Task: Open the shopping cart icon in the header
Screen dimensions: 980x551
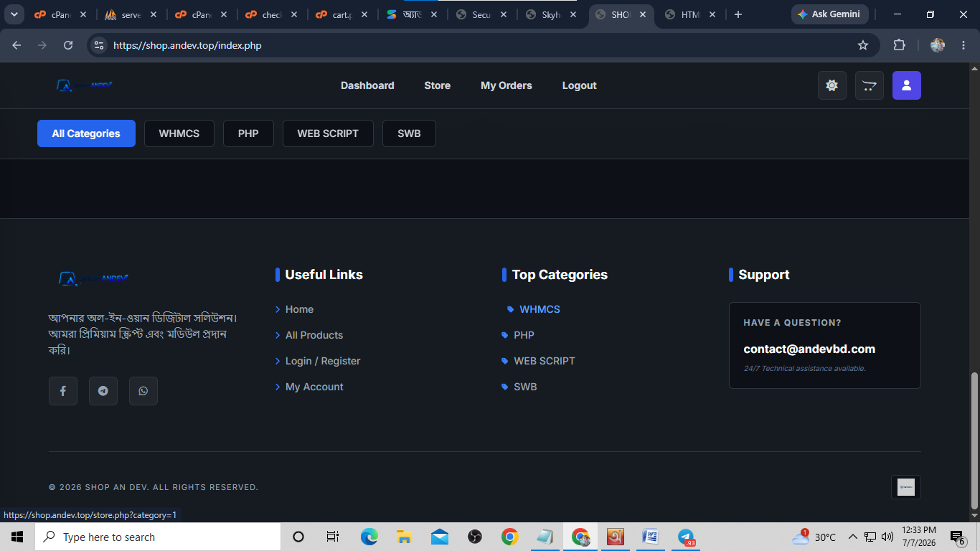Action: click(870, 85)
